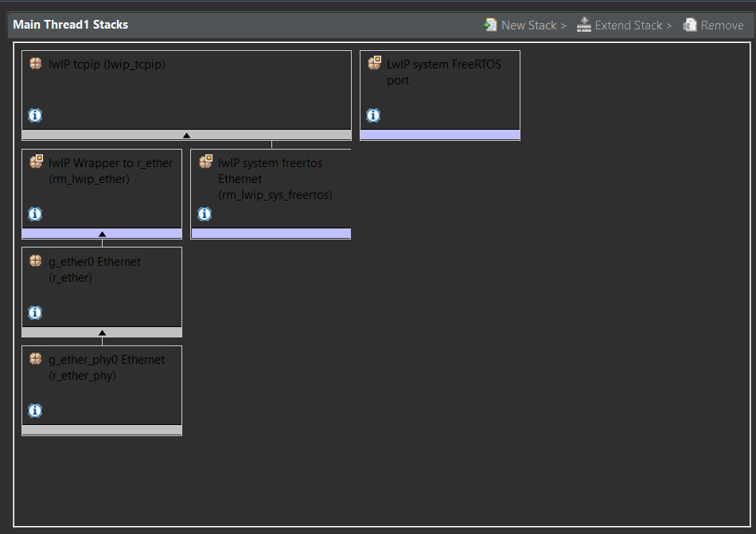756x534 pixels.
Task: Select the LwIP system FreeRTOS port label
Action: tap(444, 72)
